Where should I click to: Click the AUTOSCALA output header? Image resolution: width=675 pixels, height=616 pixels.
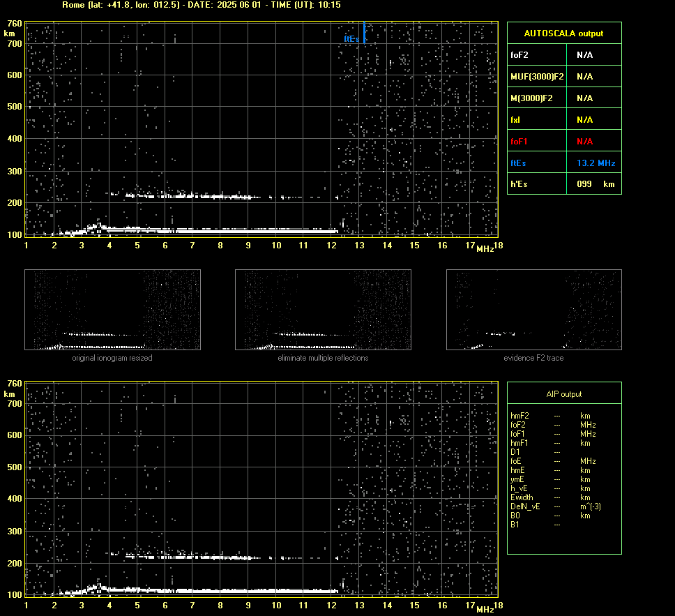pyautogui.click(x=564, y=33)
